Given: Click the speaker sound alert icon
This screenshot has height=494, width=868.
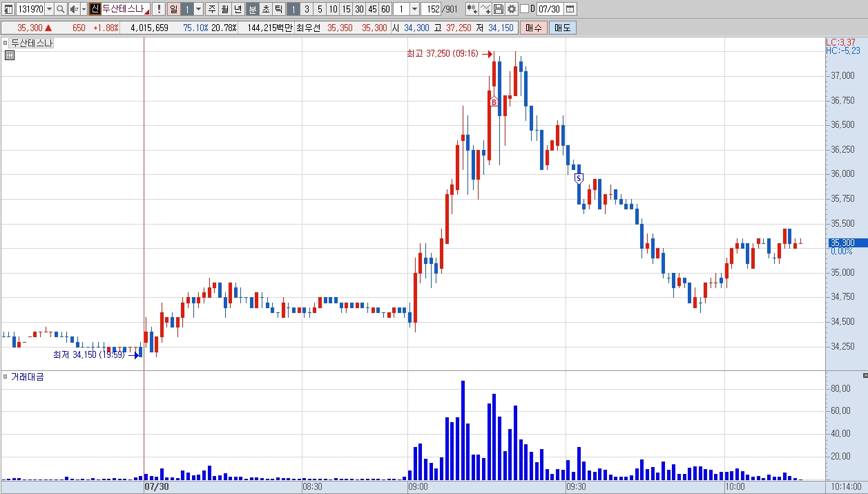Looking at the screenshot, I should (73, 9).
